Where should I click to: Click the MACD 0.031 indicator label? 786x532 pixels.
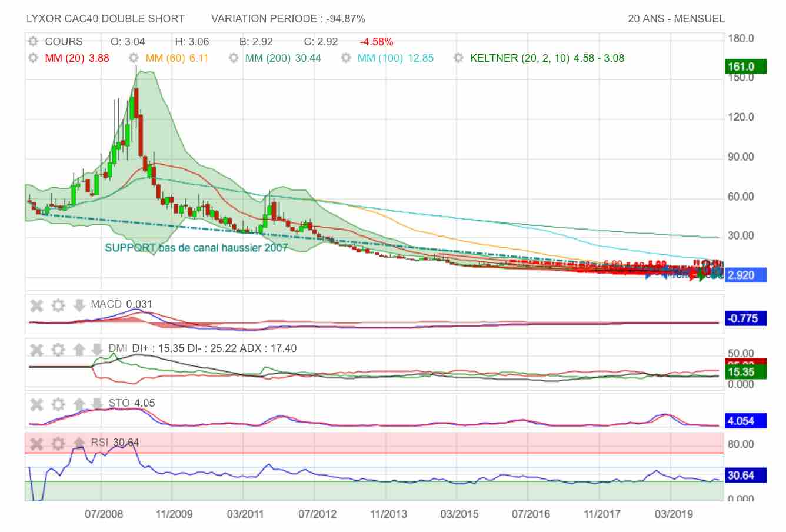121,304
